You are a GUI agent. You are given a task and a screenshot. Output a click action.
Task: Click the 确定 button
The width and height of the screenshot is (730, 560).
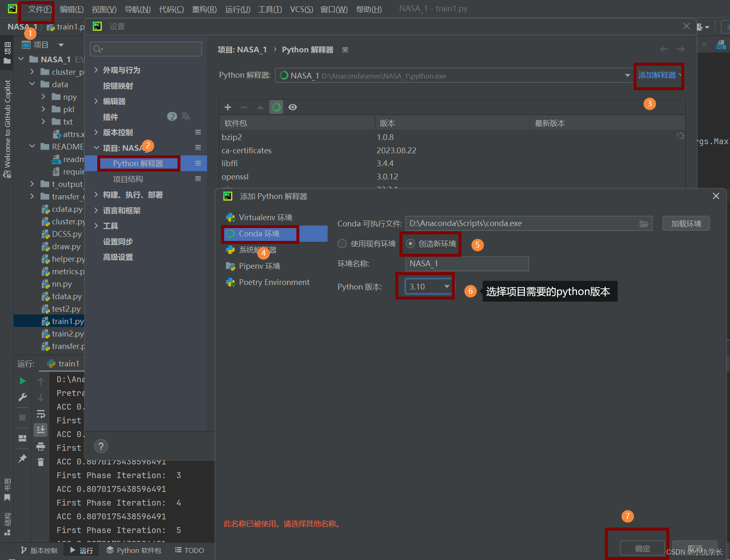642,548
